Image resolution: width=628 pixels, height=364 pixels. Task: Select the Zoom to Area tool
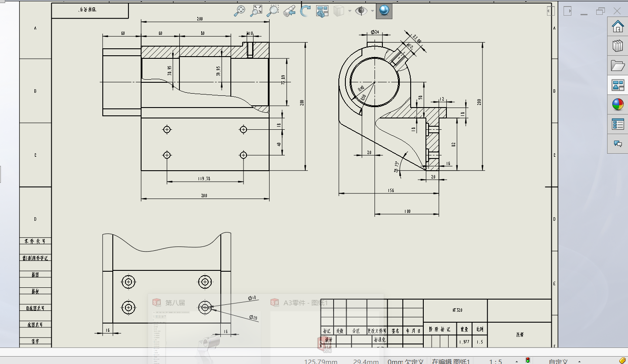tap(256, 11)
